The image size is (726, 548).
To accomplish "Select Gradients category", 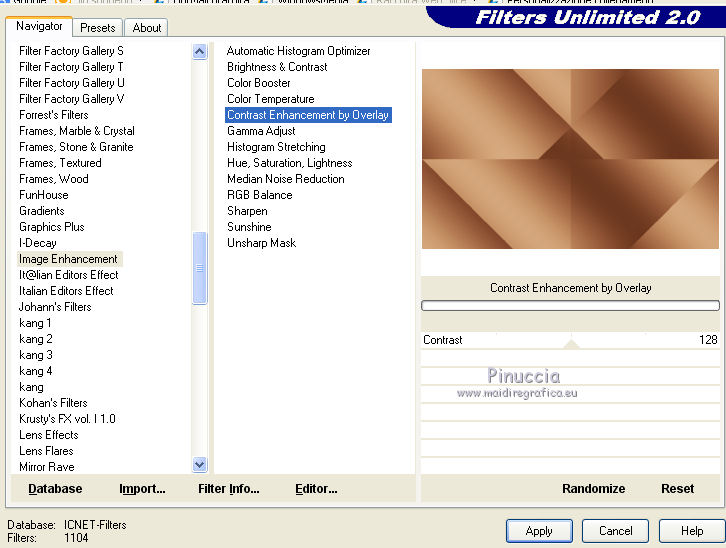I will [x=42, y=211].
